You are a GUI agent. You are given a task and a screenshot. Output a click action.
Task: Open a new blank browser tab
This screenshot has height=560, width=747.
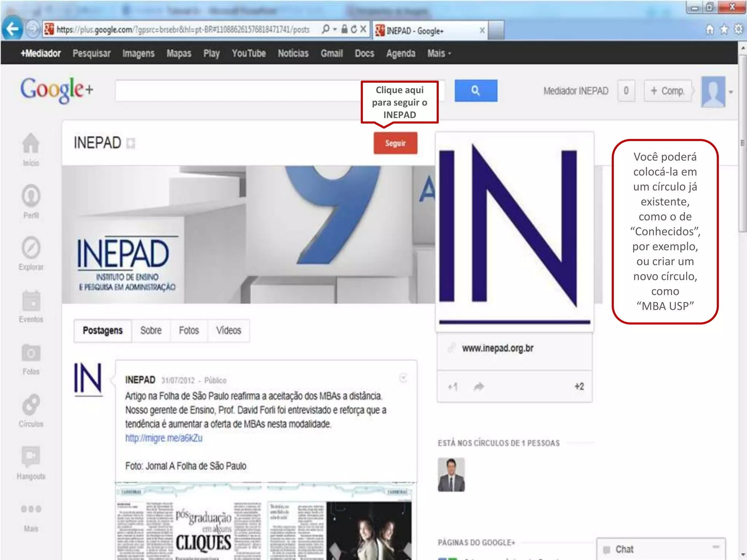(496, 30)
